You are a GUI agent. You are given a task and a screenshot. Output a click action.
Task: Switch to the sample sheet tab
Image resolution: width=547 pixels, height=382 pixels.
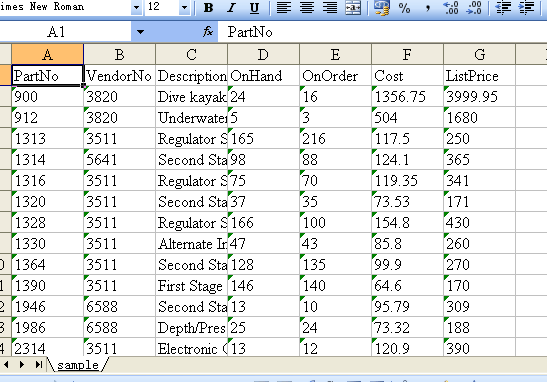point(78,365)
